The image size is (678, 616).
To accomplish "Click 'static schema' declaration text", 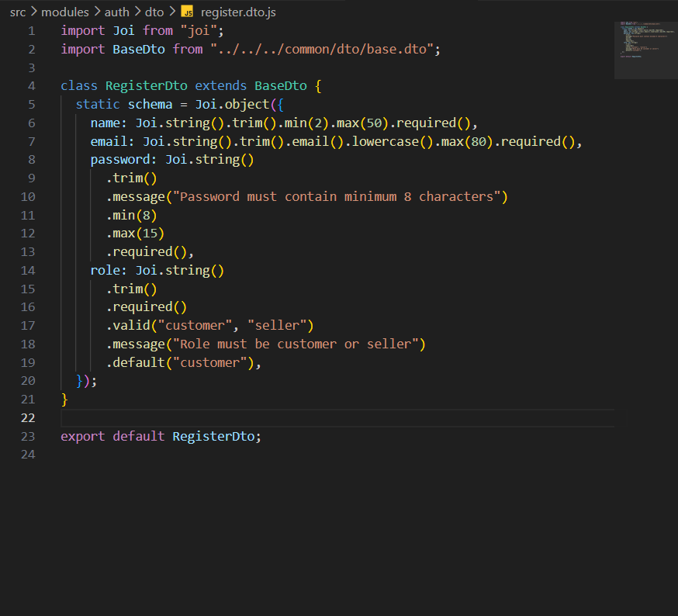I will (x=124, y=104).
